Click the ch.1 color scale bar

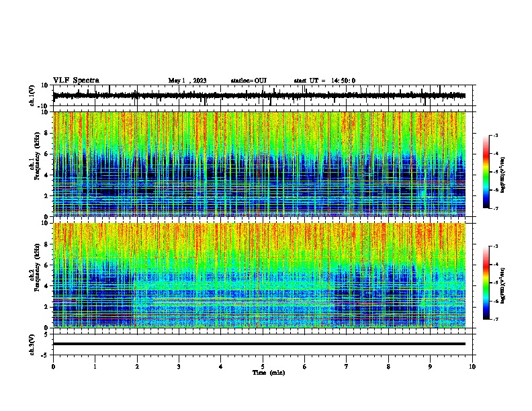pyautogui.click(x=486, y=172)
